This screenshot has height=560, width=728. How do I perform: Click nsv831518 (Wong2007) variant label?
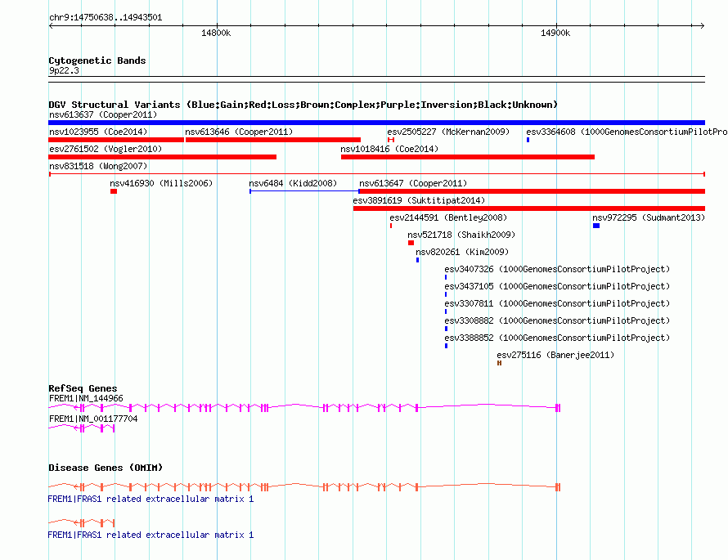tap(98, 166)
